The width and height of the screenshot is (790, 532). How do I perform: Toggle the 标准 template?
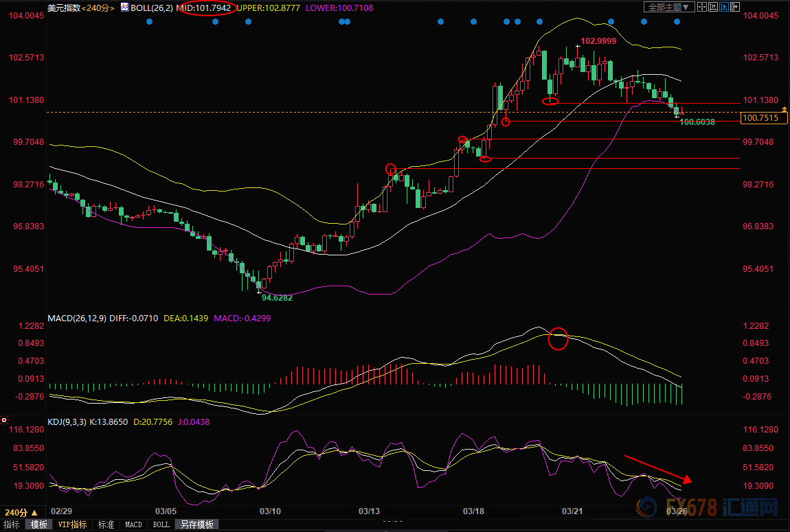click(106, 524)
